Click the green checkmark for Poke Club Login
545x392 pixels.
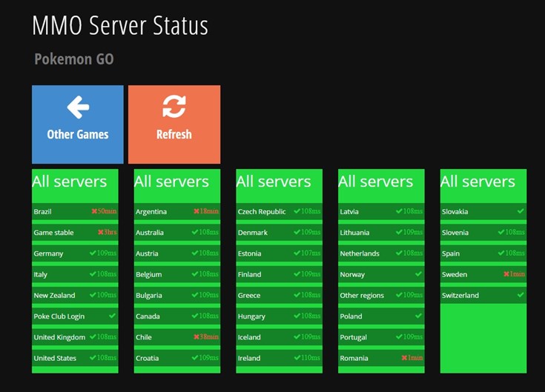pyautogui.click(x=112, y=316)
